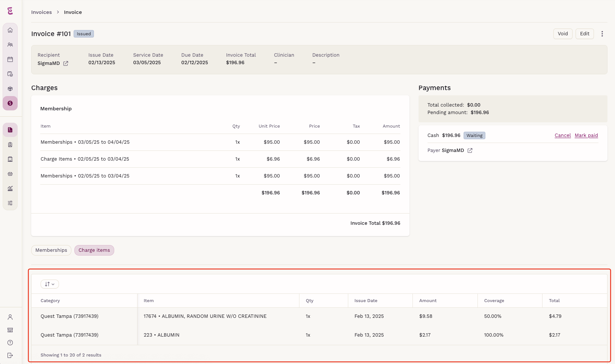Image resolution: width=615 pixels, height=364 pixels.
Task: Click Cancel on the cash payment
Action: (563, 135)
